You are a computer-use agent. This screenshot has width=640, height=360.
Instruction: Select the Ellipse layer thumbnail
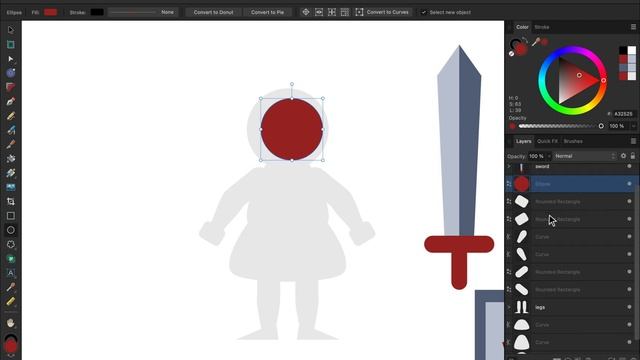[522, 184]
